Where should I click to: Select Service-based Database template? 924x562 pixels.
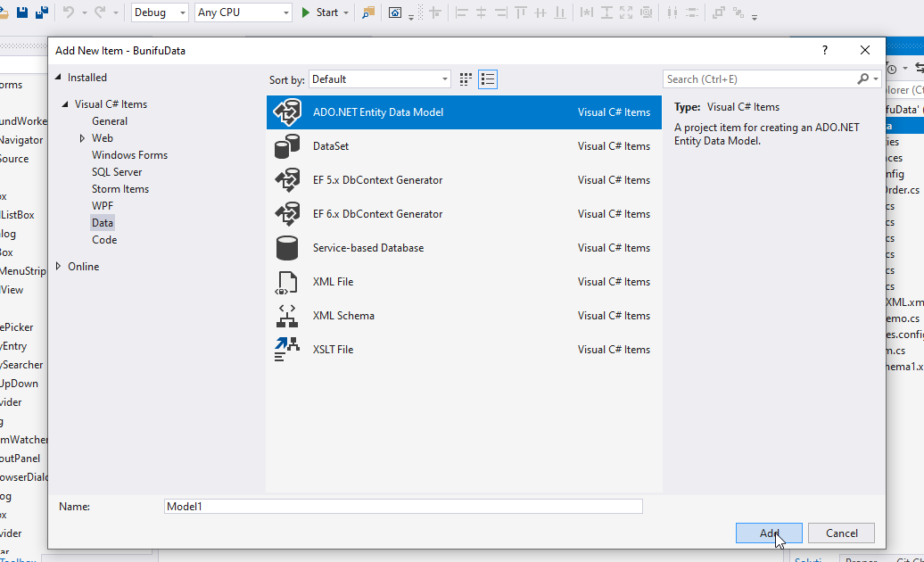point(464,247)
